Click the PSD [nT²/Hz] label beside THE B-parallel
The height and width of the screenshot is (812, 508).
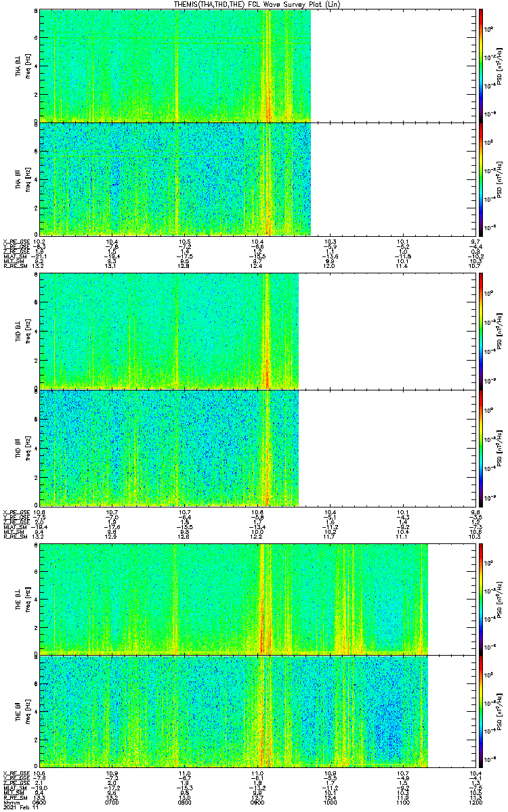click(x=499, y=710)
